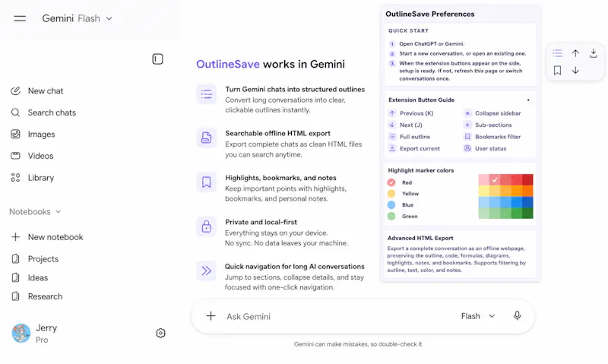Screen dimensions: 608x364
Task: Open the Flash model selector in prompt box
Action: (x=478, y=316)
